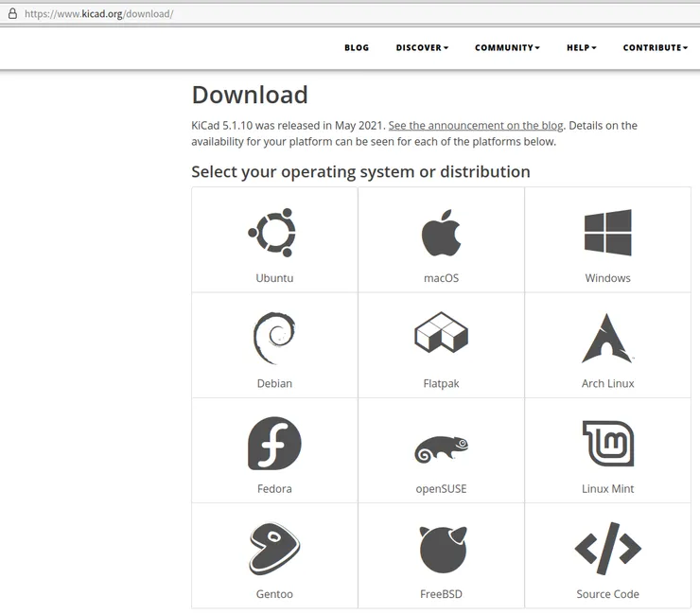Click the Linux Mint logo icon
Screen dimensions: 700x614
coord(608,444)
